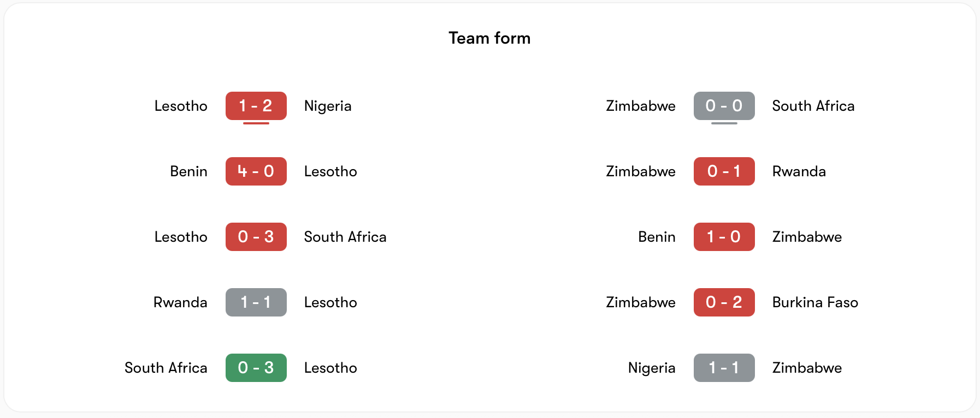Click the Benin 1 - 0 Zimbabwe score badge
Image resolution: width=980 pixels, height=418 pixels.
[x=724, y=237]
